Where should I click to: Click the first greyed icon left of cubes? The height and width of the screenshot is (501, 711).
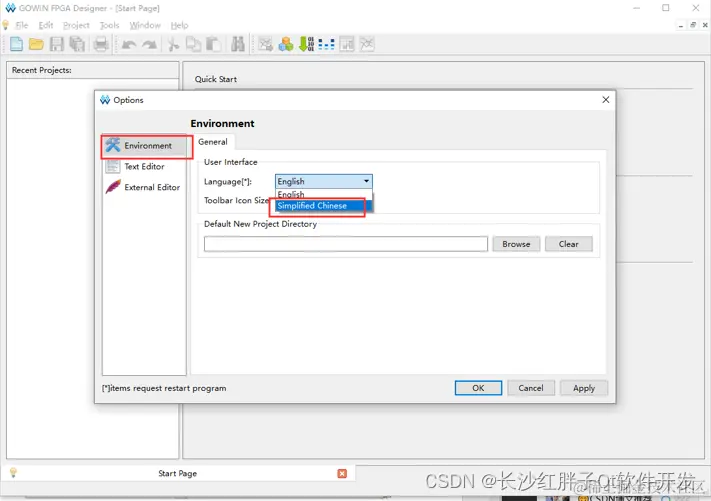pyautogui.click(x=265, y=44)
